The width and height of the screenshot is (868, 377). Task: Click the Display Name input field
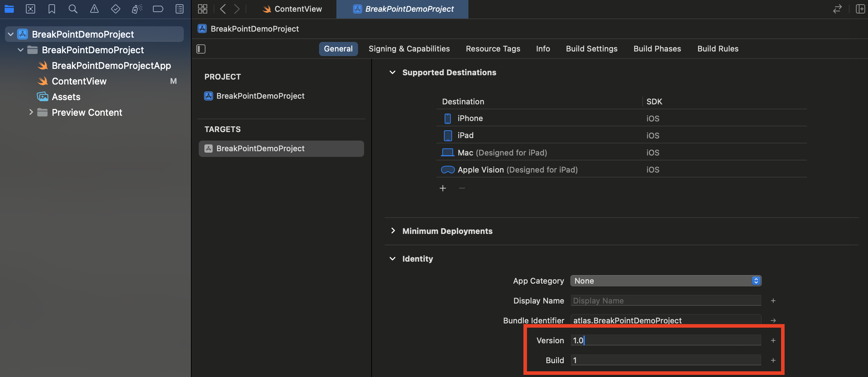(666, 301)
